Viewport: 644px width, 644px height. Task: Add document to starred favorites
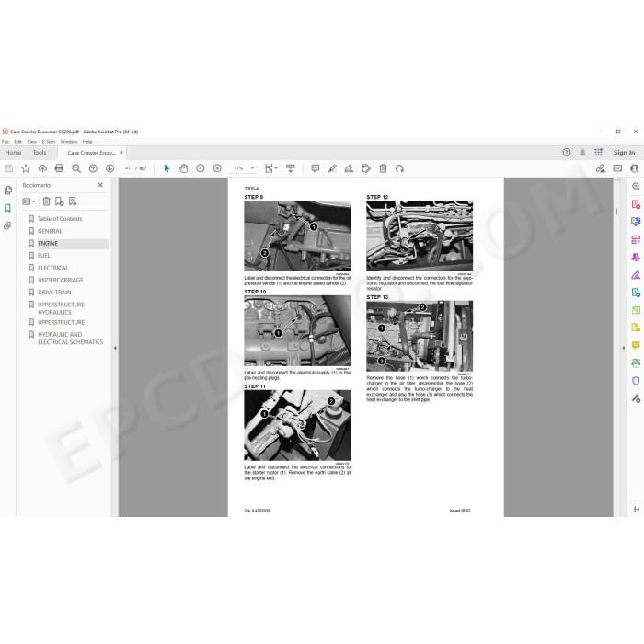(x=26, y=168)
